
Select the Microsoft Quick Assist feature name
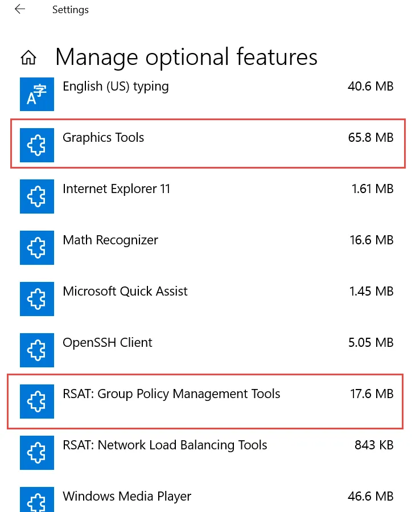point(125,291)
